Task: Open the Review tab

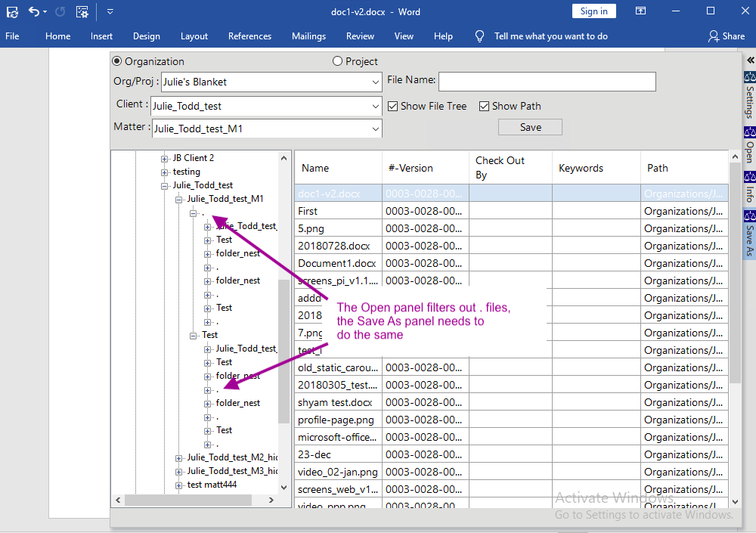Action: click(360, 36)
